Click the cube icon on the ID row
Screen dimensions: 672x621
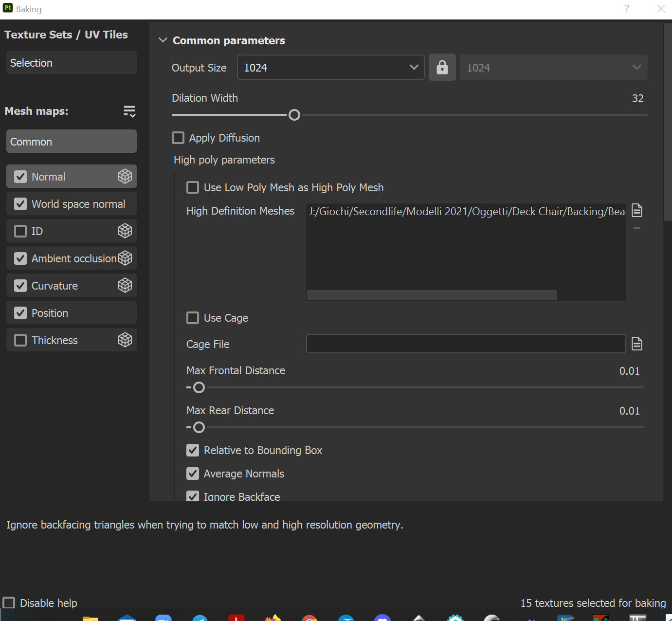[x=125, y=231]
